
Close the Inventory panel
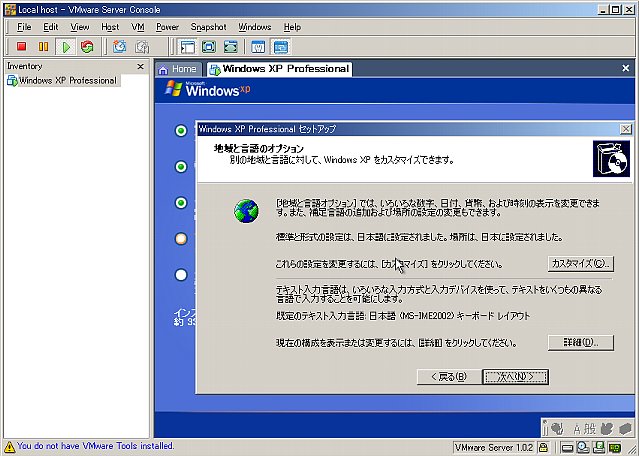(141, 66)
